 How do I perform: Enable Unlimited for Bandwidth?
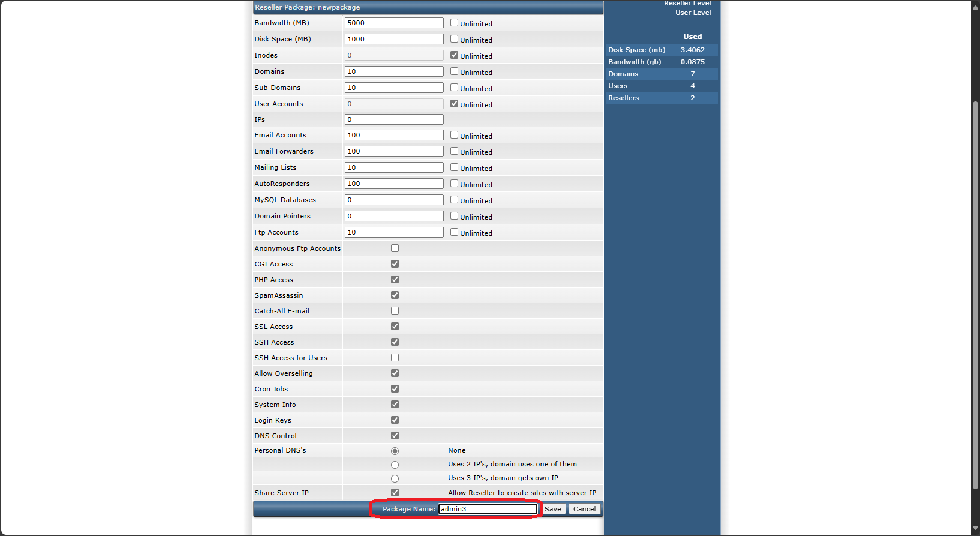(454, 23)
